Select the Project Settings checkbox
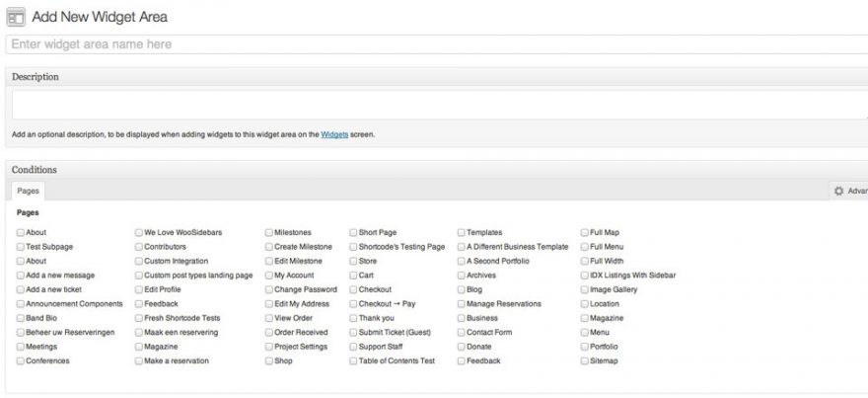The image size is (868, 398). click(269, 347)
